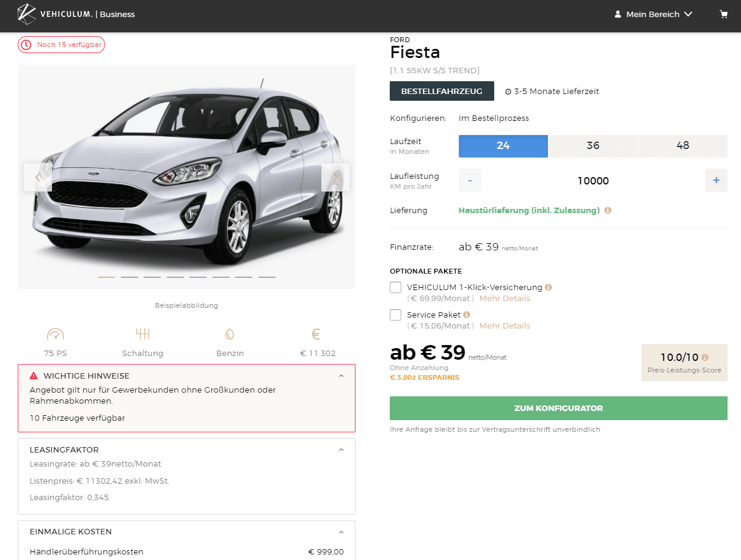The image size is (741, 560).
Task: Click the Laufleistung value field showing 10000
Action: click(593, 180)
